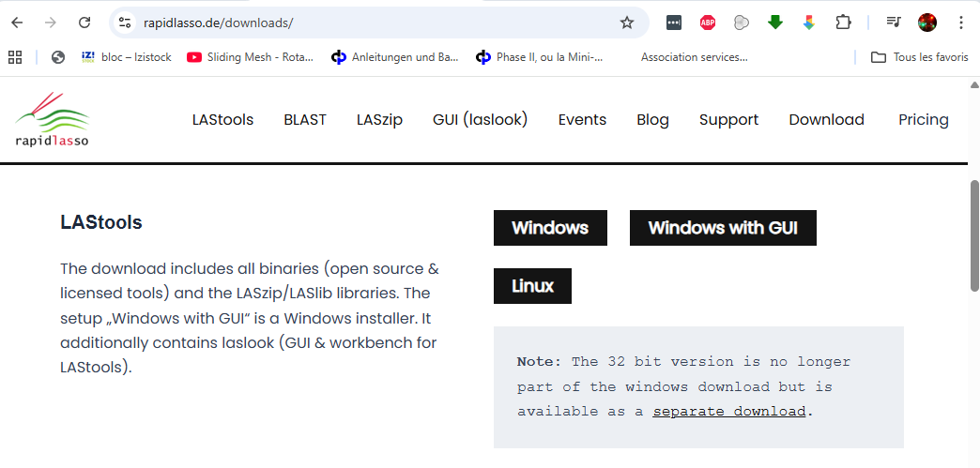
Task: Open the Tous les favoris folder
Action: coord(919,57)
